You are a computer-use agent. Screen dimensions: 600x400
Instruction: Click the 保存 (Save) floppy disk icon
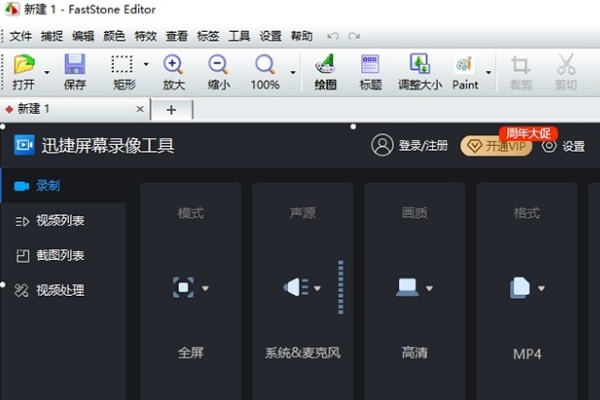point(75,67)
